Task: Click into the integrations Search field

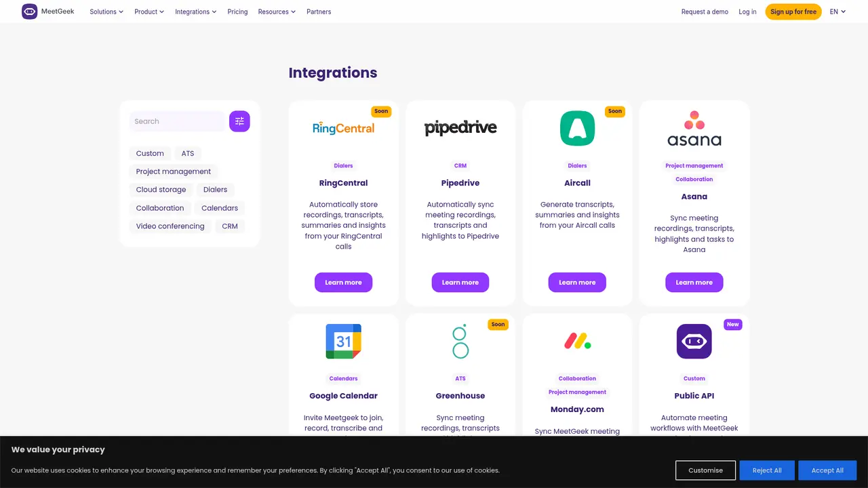Action: pos(177,121)
